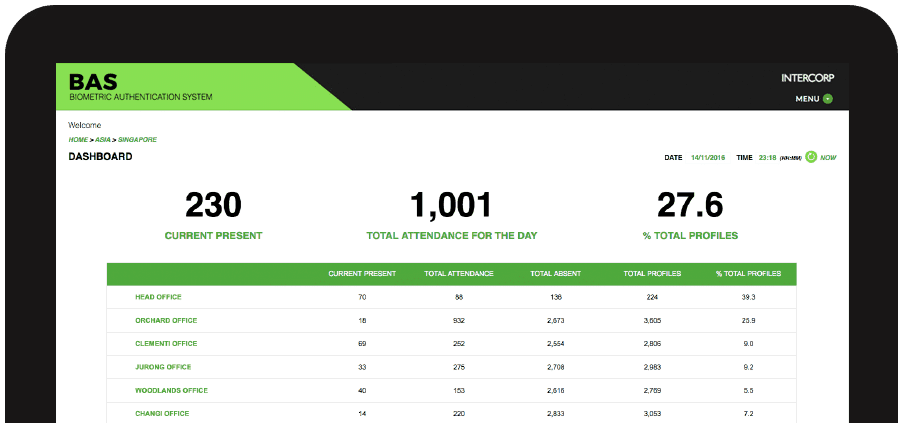Click the INTERCORP company name
903x423 pixels.
pos(807,78)
